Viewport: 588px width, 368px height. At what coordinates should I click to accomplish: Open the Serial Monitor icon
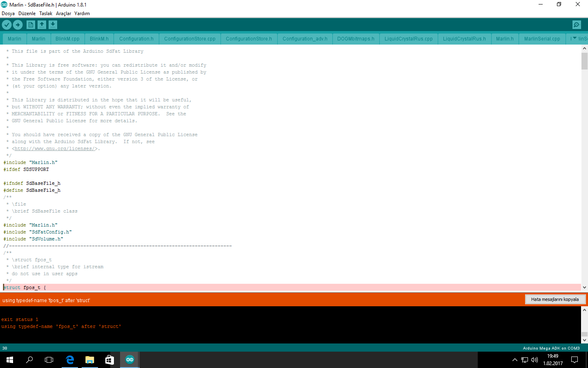[x=577, y=25]
